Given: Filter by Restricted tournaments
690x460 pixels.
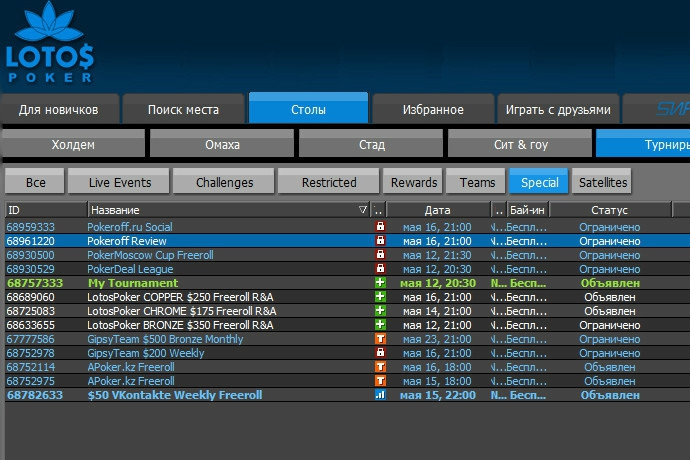Looking at the screenshot, I should tap(329, 181).
